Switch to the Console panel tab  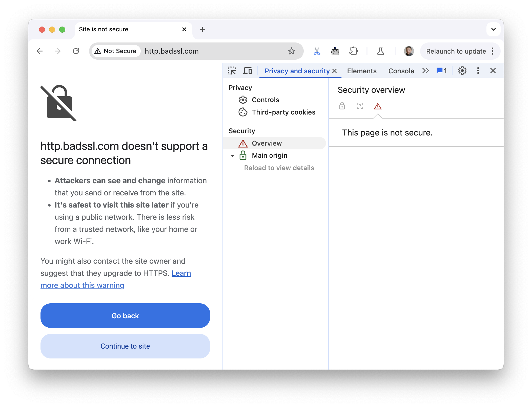pos(401,70)
